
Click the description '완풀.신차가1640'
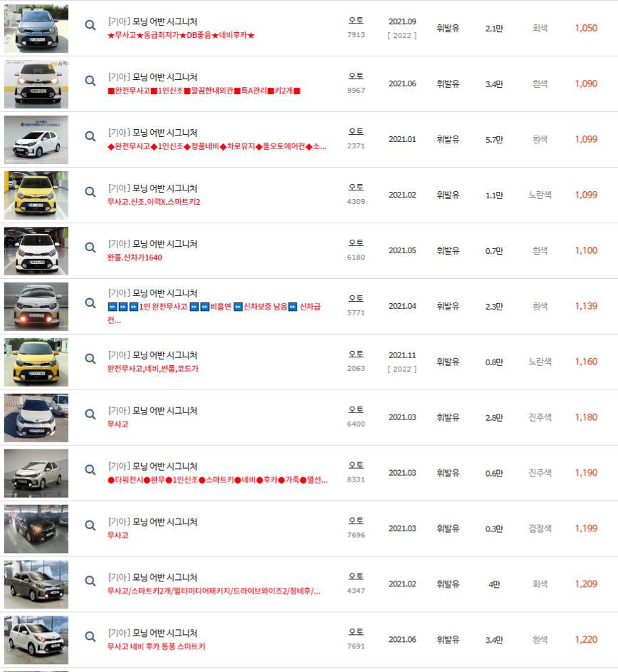[x=135, y=258]
